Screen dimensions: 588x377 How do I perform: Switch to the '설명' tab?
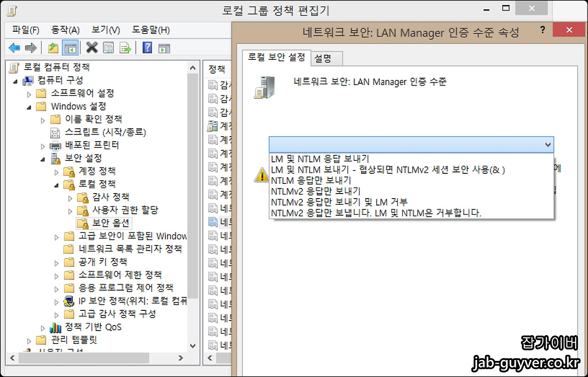coord(326,58)
